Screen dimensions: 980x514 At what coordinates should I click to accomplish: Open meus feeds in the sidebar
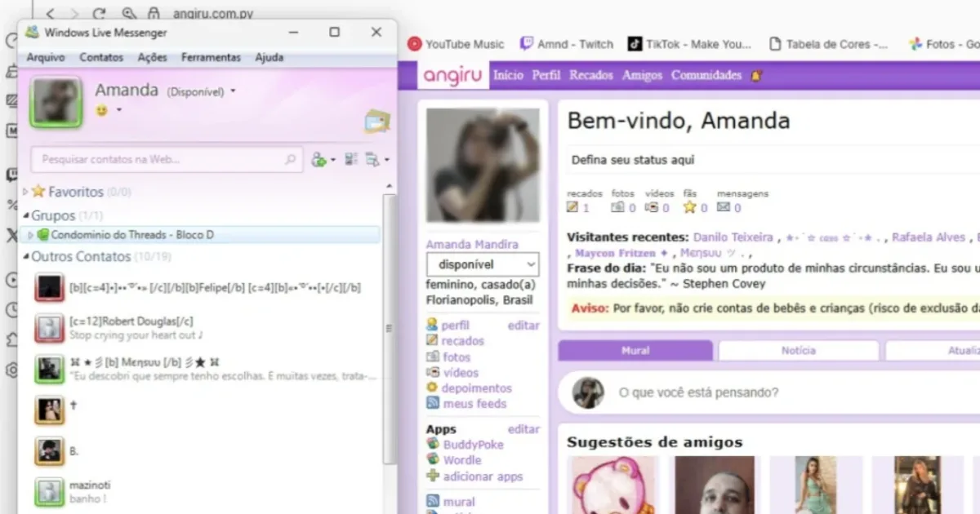coord(474,404)
